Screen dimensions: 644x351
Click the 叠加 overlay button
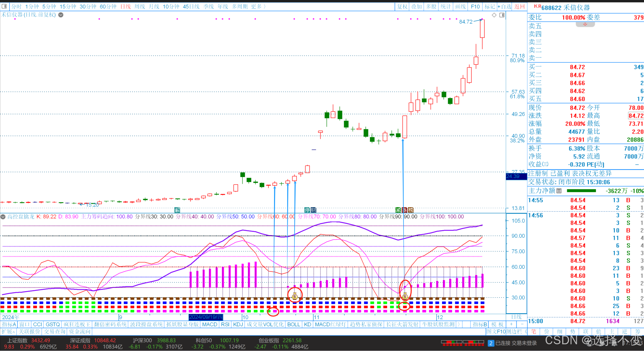click(x=416, y=6)
